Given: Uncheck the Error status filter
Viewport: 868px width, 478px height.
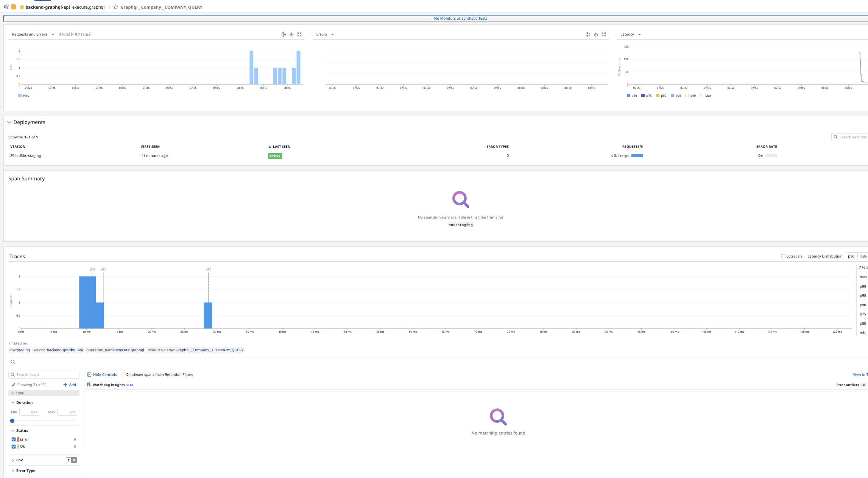Looking at the screenshot, I should pyautogui.click(x=14, y=439).
